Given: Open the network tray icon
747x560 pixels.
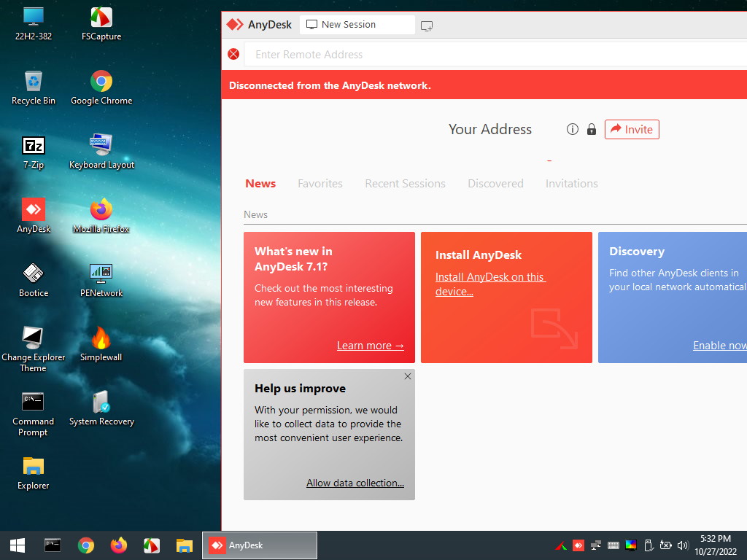Looking at the screenshot, I should click(x=595, y=545).
